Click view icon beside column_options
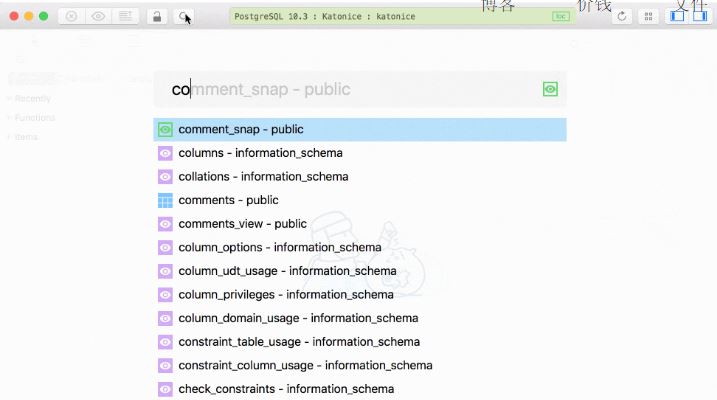717x400 pixels. click(165, 247)
